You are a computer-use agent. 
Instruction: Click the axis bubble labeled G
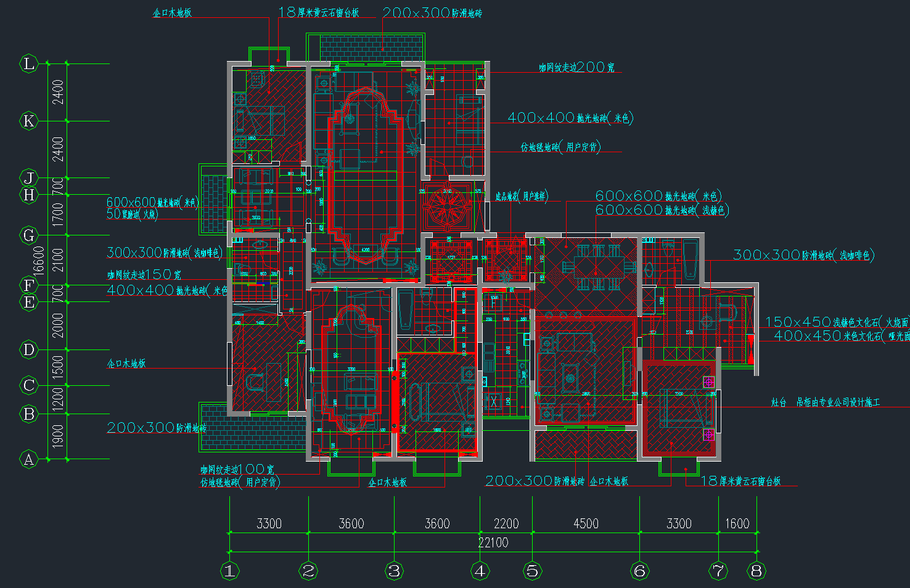coord(28,235)
